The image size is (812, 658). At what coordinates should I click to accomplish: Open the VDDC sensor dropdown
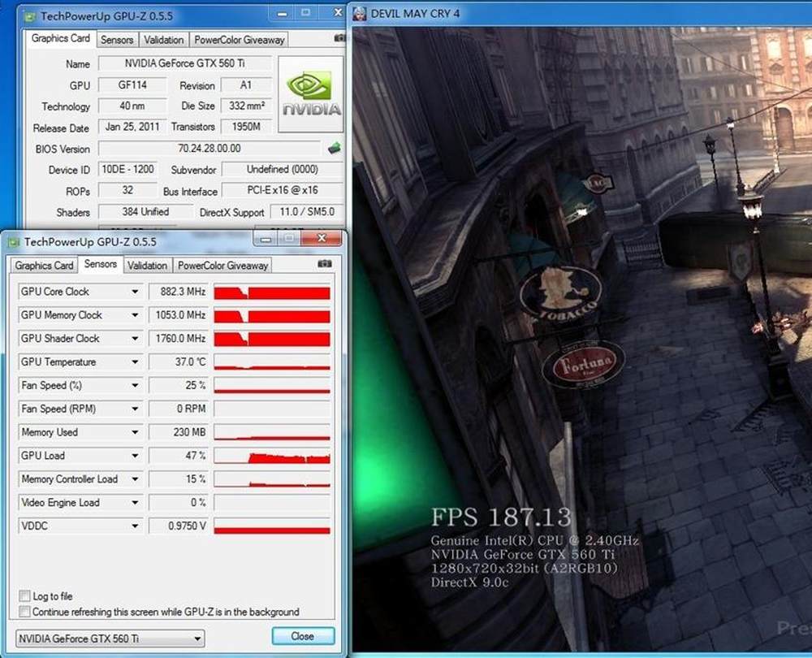point(135,526)
